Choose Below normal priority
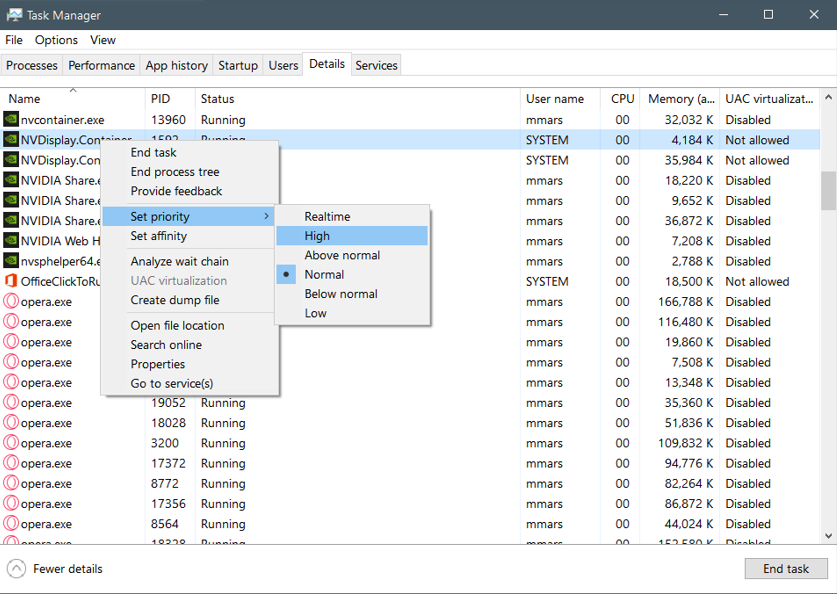The width and height of the screenshot is (837, 594). pos(352,294)
